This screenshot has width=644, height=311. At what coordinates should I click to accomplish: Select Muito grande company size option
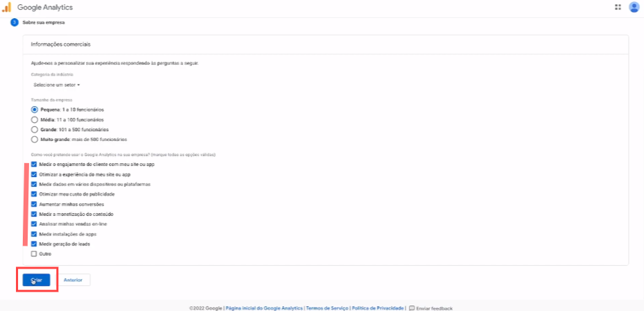[35, 139]
